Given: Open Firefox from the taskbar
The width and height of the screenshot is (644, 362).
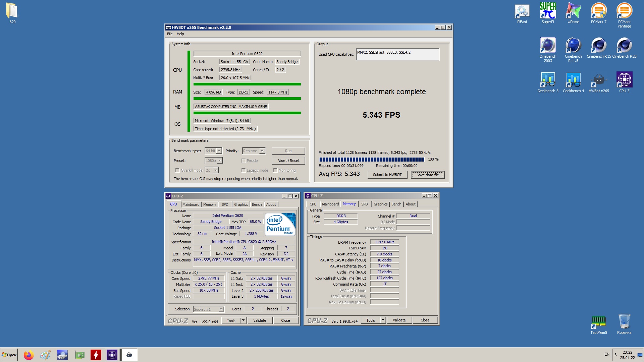Looking at the screenshot, I should [x=29, y=355].
